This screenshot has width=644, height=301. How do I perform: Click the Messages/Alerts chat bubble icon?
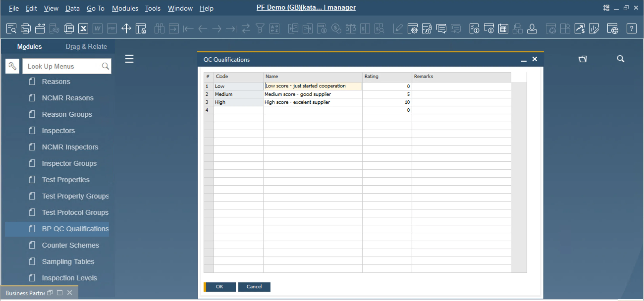pos(441,28)
